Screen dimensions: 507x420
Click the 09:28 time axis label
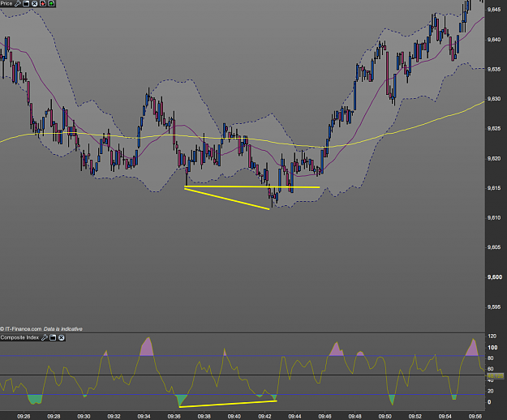[54, 417]
